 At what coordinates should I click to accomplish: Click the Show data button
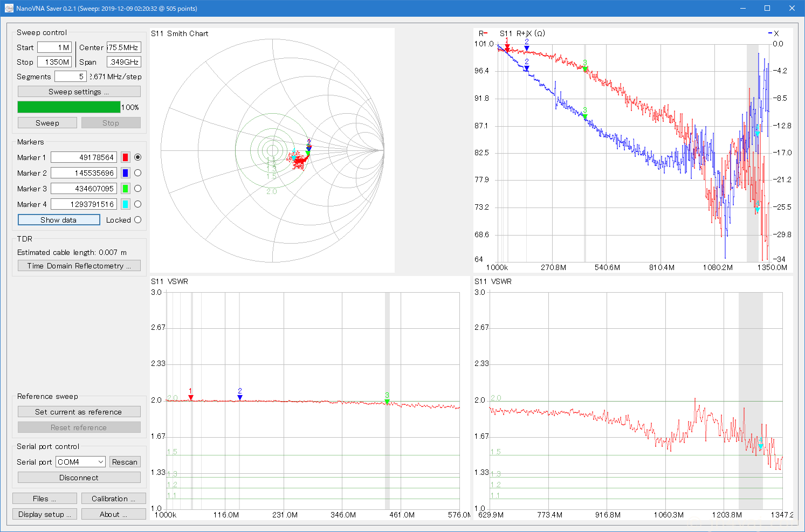(59, 220)
